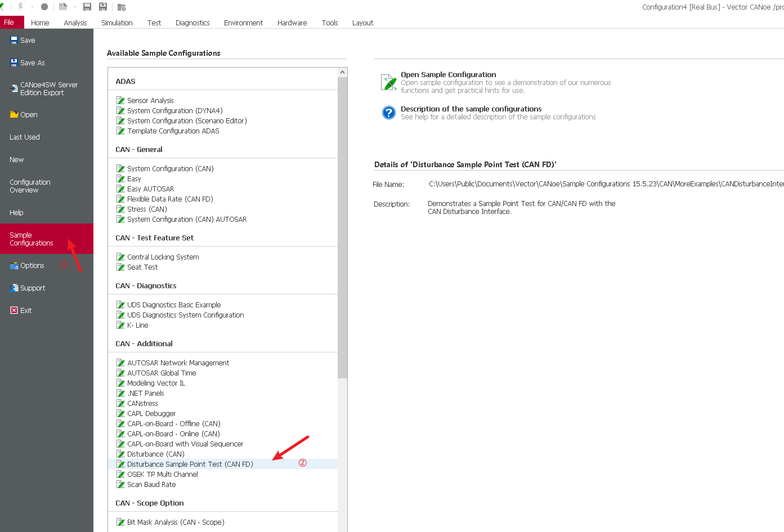
Task: Click icon beside CAPL Debugger
Action: tap(120, 414)
